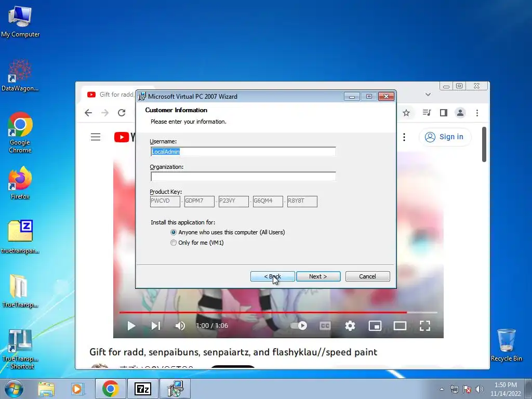Click the video title 'Gift for radd, senpaibuns'
Viewport: 532px width, 399px height.
(x=233, y=352)
